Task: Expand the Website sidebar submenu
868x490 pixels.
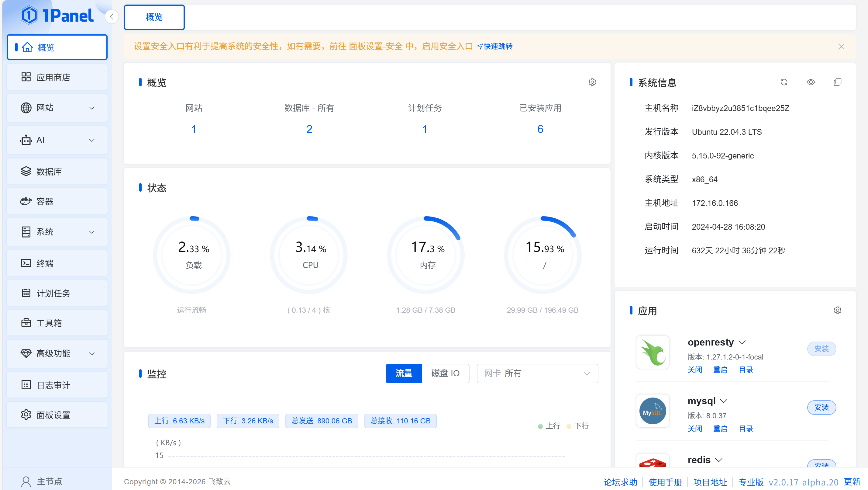Action: tap(57, 108)
